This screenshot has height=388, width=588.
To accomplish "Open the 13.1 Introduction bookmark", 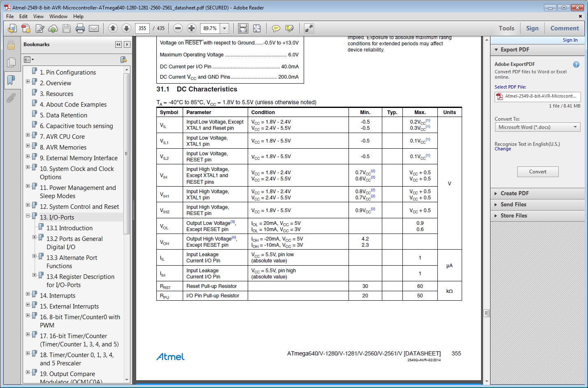I will pos(69,228).
